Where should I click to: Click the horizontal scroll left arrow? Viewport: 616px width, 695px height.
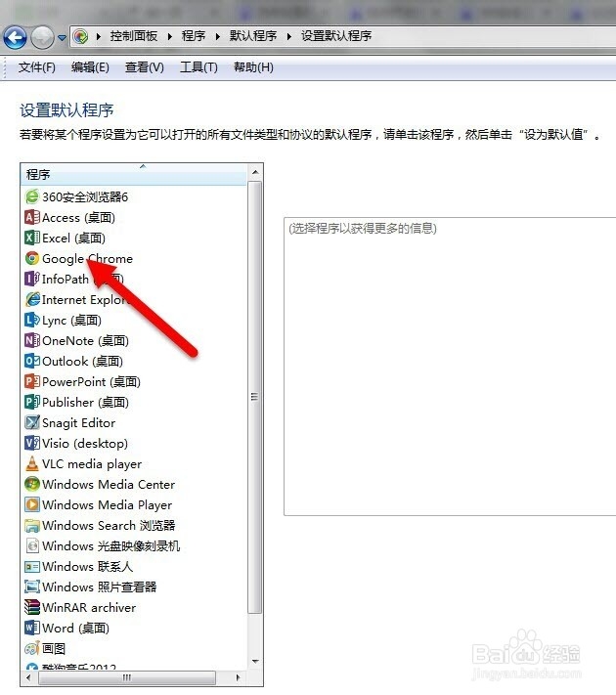(28, 677)
